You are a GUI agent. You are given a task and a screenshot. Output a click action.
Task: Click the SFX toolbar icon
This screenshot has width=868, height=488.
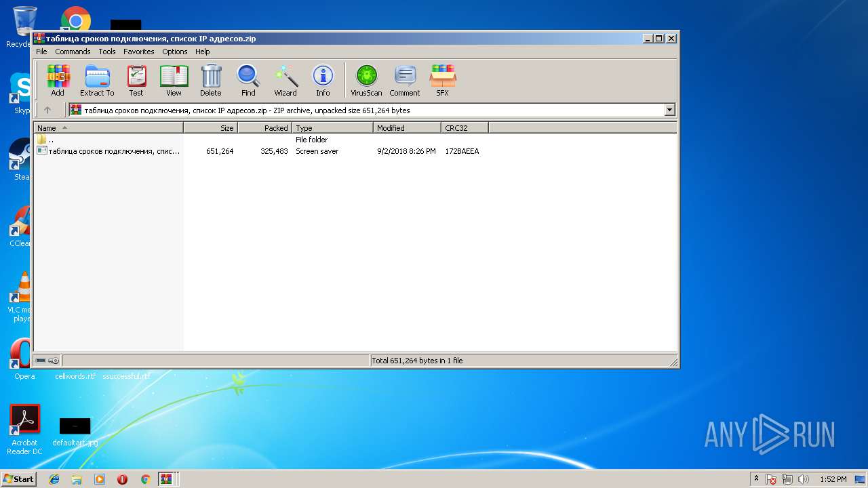(442, 81)
